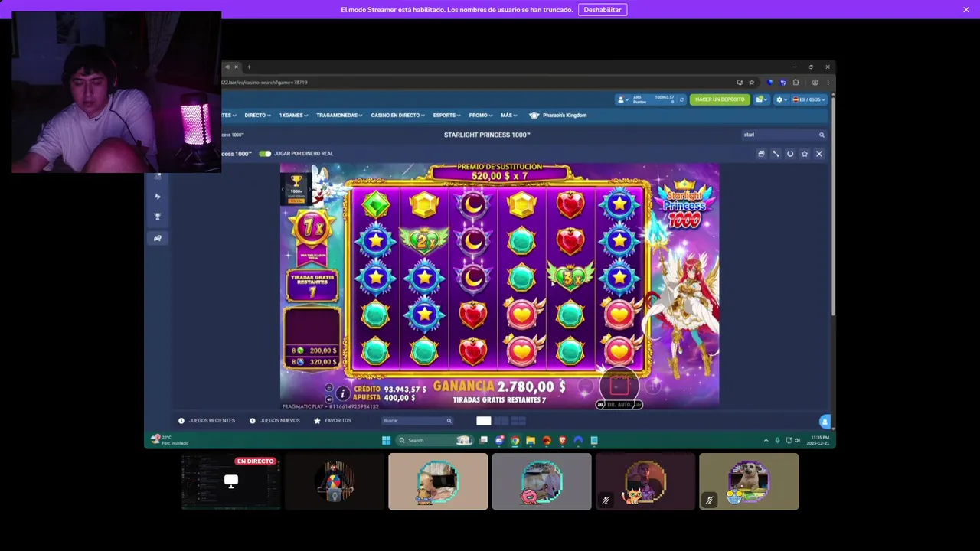Open the game info 'i' button

pyautogui.click(x=342, y=393)
